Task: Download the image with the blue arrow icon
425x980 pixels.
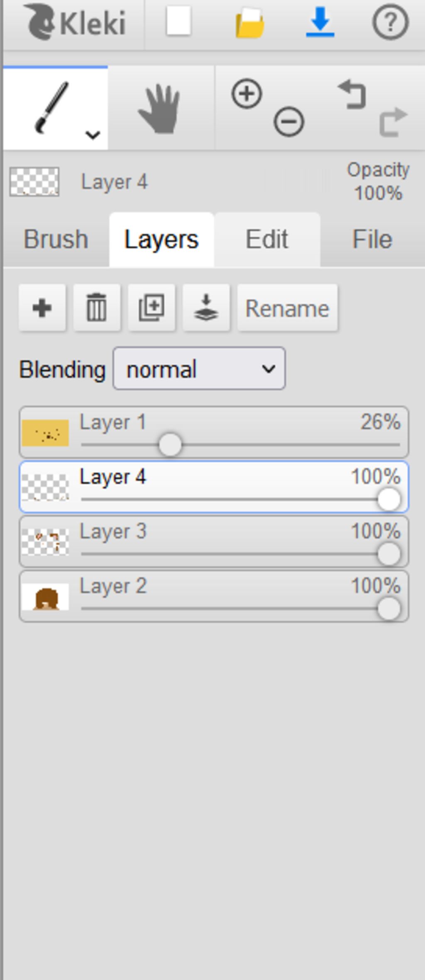Action: coord(320,22)
